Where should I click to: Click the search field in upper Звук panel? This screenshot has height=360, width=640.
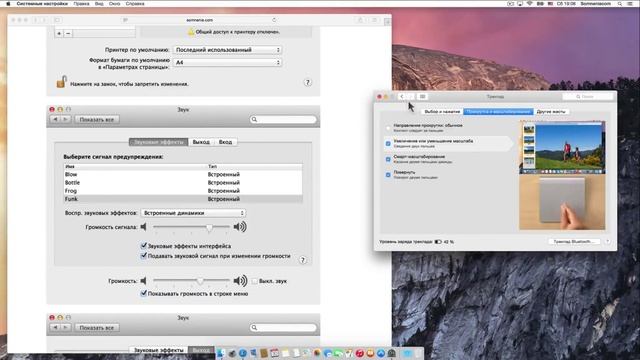(283, 119)
